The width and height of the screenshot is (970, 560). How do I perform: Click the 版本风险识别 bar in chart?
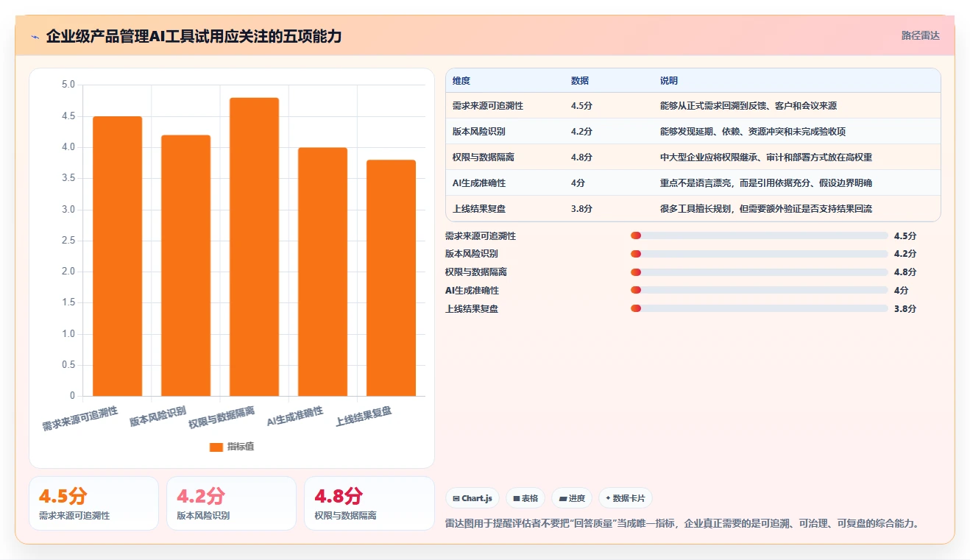point(185,266)
